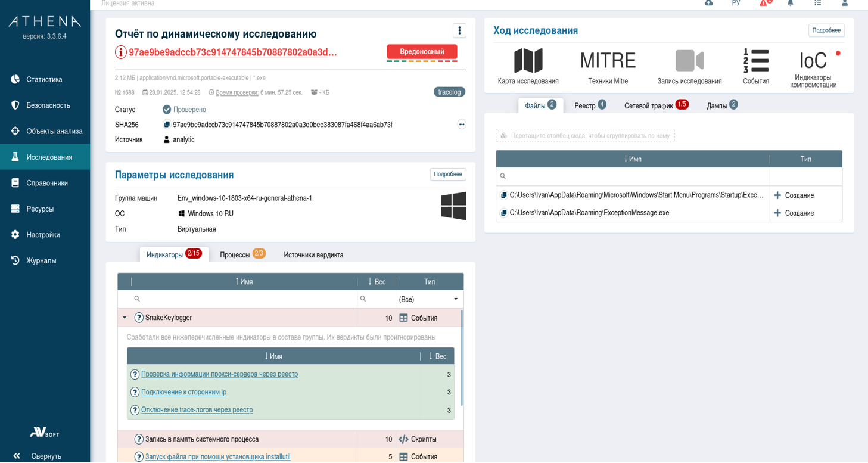
Task: Expand more hashes next to SHA256
Action: [x=461, y=125]
